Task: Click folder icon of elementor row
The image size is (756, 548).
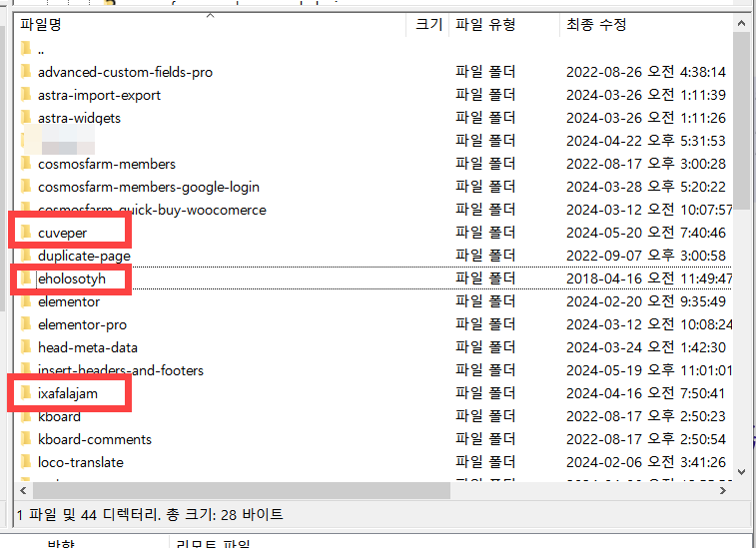Action: [x=26, y=301]
